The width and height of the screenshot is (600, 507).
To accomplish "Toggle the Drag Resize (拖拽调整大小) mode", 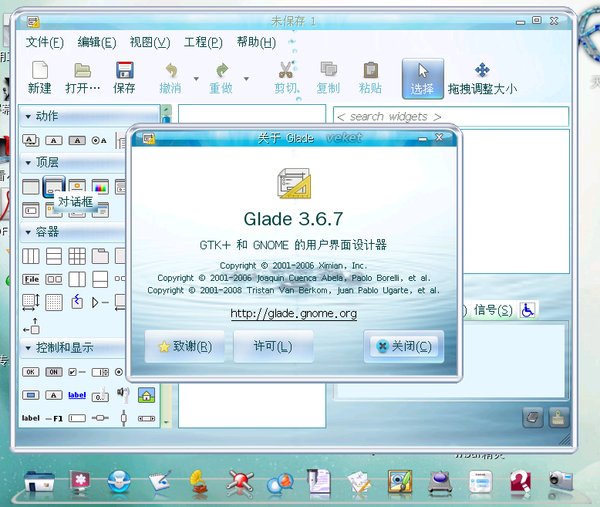I will pos(482,79).
